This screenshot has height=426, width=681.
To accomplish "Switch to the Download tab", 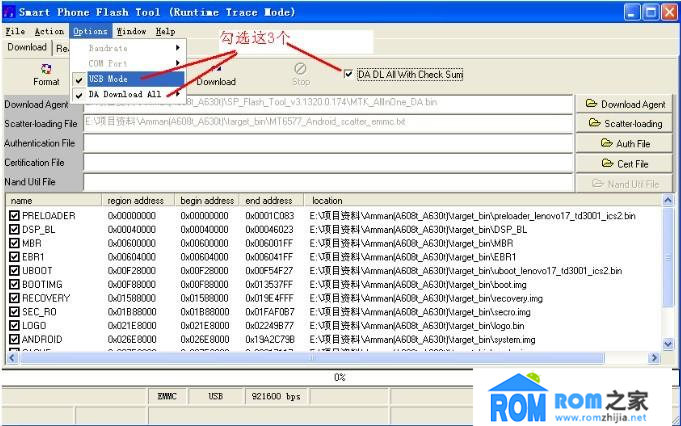I will pos(27,47).
